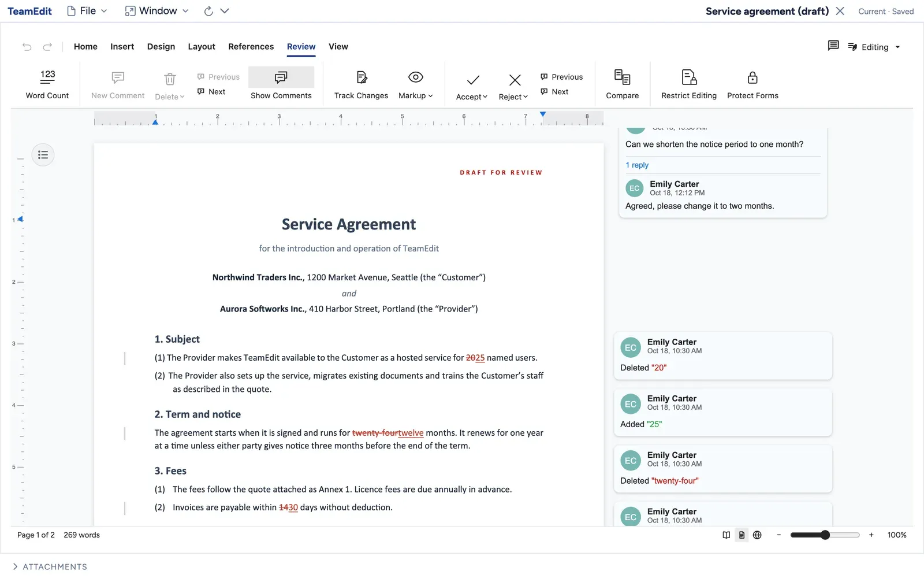Viewport: 924px width, 578px height.
Task: Open Restrict Editing
Action: point(689,85)
